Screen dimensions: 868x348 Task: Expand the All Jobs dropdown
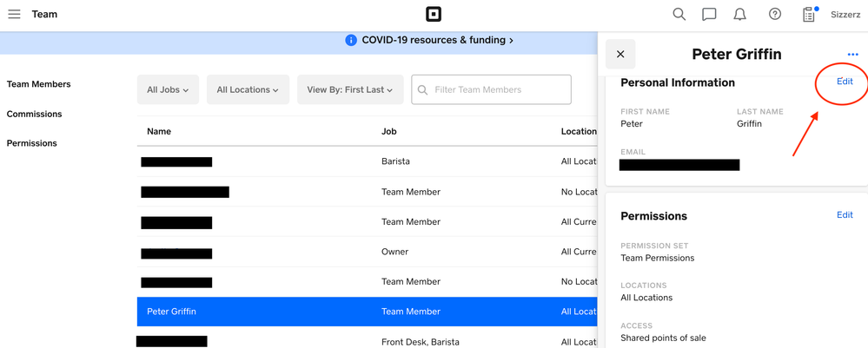click(x=168, y=90)
